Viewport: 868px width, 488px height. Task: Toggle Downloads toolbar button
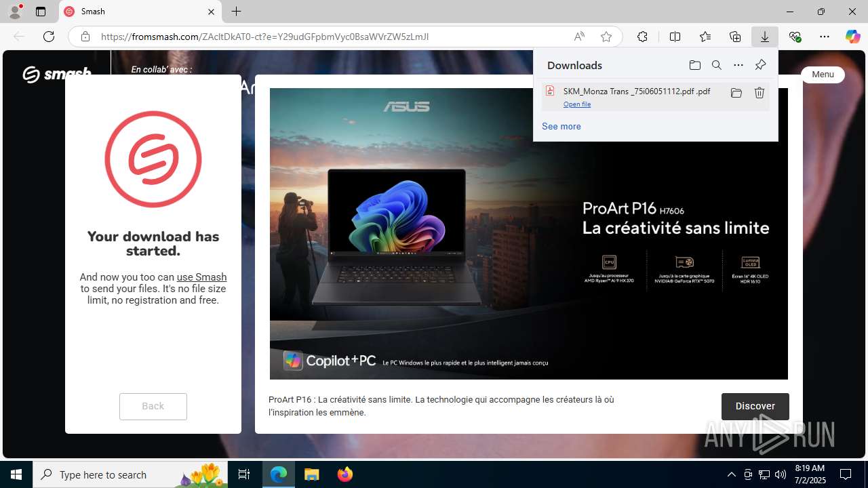765,37
